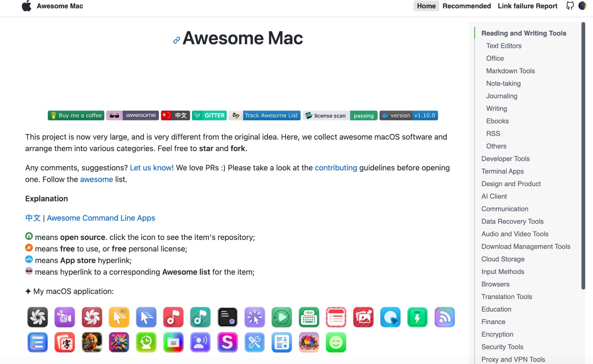Click the green open source legend icon
The image size is (593, 364).
[x=29, y=236]
